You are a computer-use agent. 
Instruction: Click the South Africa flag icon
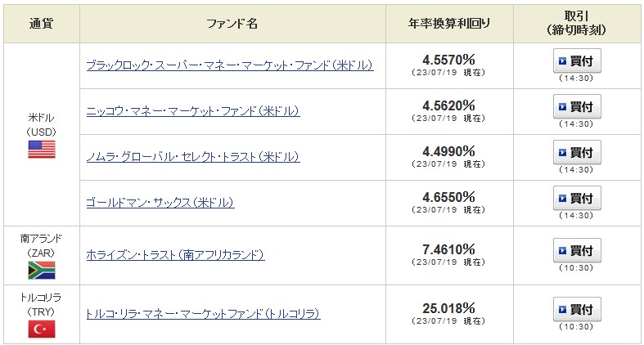pyautogui.click(x=42, y=271)
